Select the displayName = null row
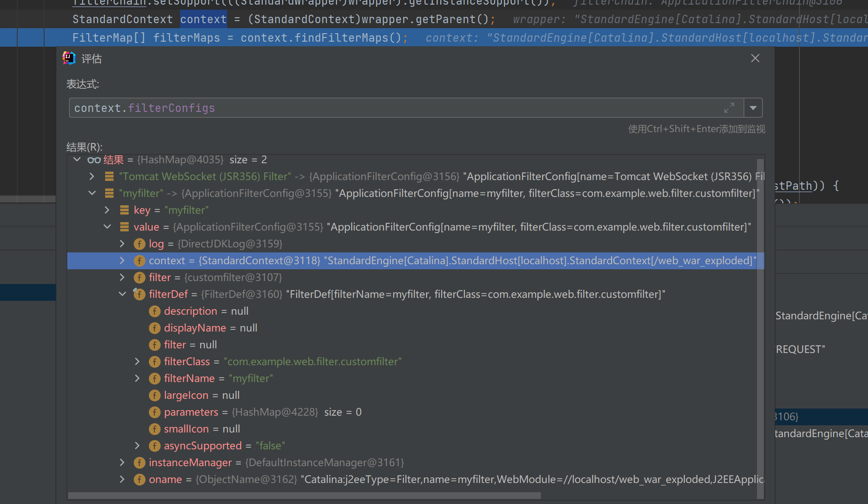 click(210, 328)
